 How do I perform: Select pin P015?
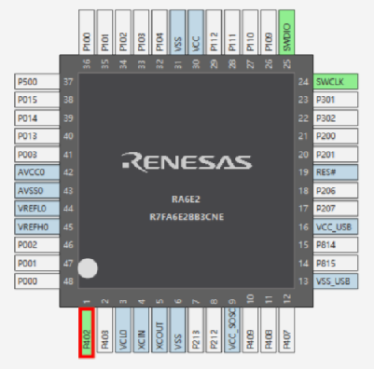tap(37, 100)
